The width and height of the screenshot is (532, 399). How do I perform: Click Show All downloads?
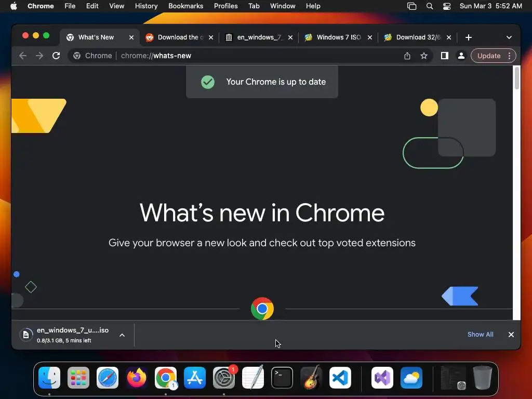coord(480,335)
